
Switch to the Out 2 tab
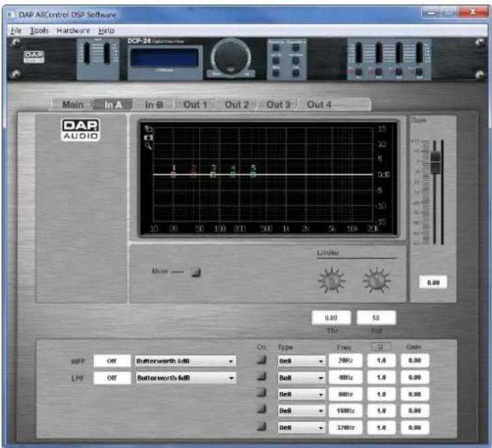point(237,105)
